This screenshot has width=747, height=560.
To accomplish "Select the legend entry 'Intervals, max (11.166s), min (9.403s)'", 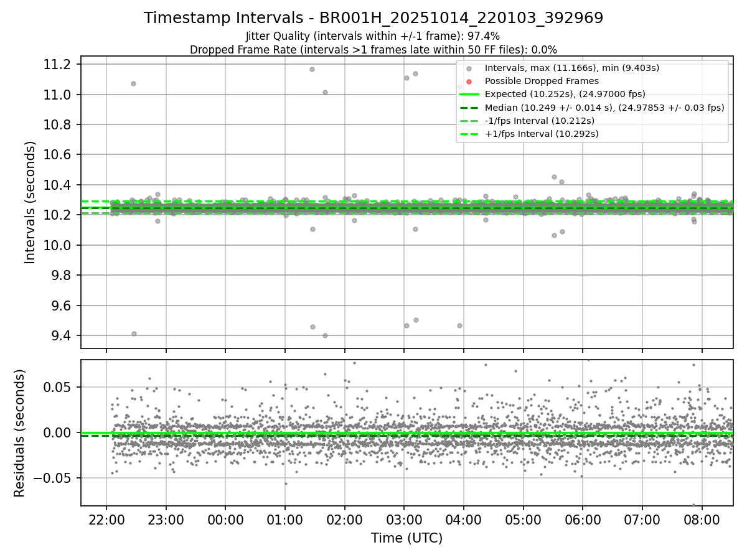I will 572,68.
